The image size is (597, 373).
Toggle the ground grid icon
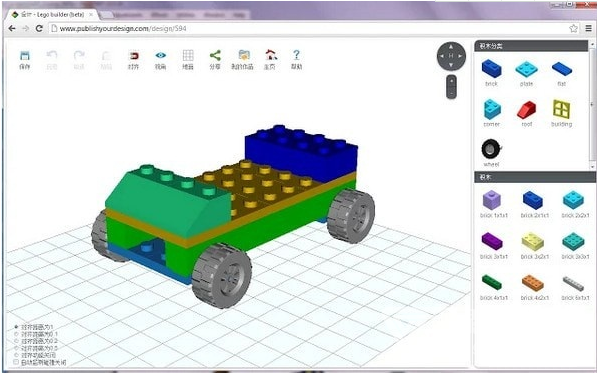point(188,60)
